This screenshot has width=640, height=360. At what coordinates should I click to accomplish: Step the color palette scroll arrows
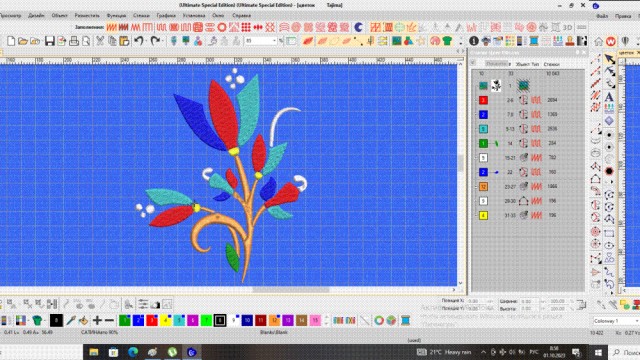pyautogui.click(x=326, y=320)
